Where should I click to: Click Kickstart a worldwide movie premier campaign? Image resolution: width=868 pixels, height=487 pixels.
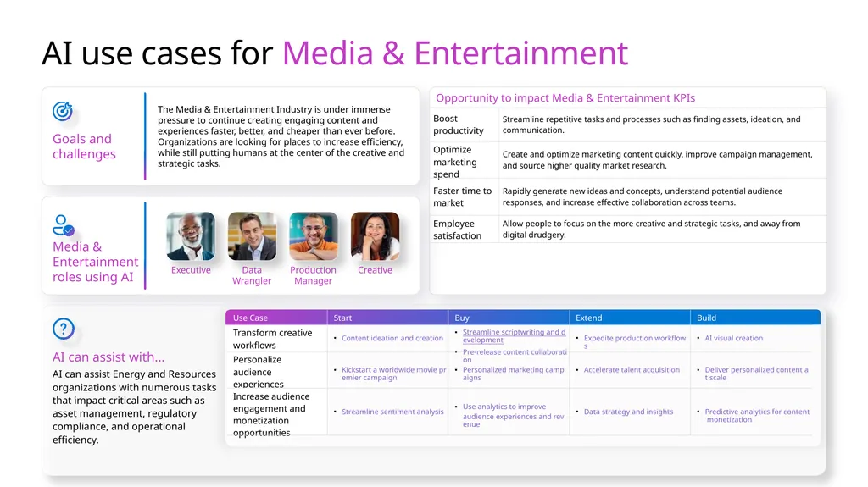[x=393, y=374]
